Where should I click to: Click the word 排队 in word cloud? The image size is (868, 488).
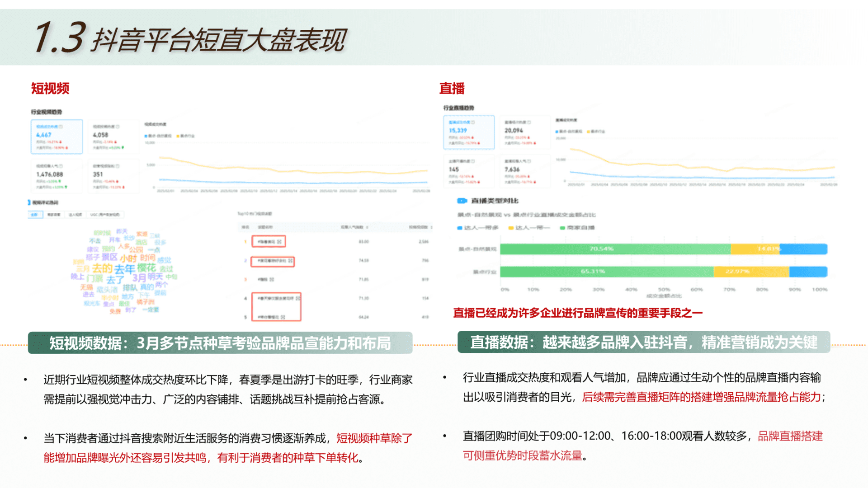[x=130, y=287]
